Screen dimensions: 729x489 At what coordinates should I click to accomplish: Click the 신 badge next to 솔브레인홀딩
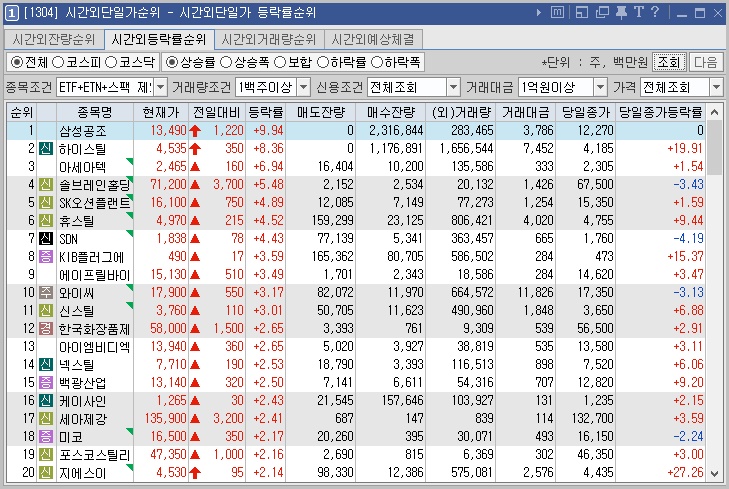(x=46, y=185)
